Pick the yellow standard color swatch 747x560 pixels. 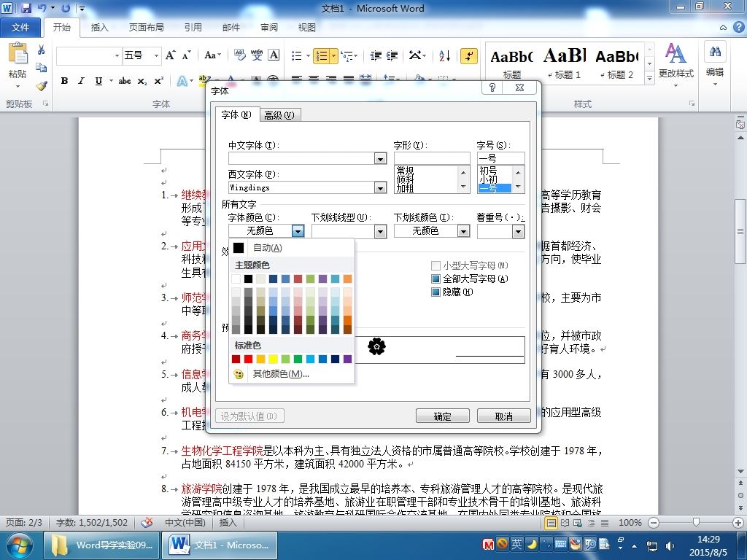pos(273,359)
